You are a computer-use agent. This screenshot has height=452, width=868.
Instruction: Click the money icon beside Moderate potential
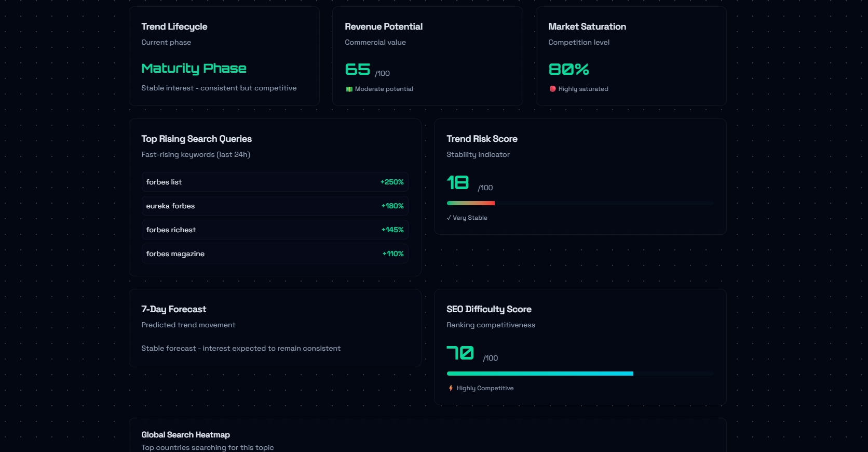point(349,89)
